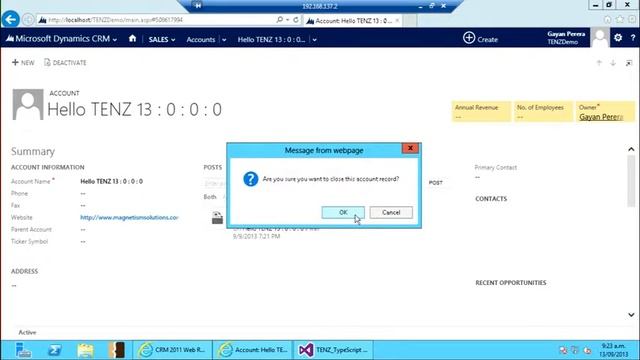Click the Active status in footer
Viewport: 640px width, 360px height.
(x=27, y=333)
